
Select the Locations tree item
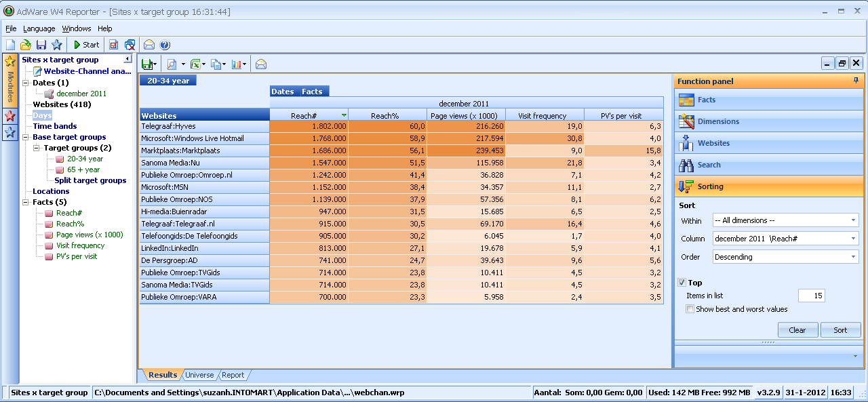(x=52, y=191)
